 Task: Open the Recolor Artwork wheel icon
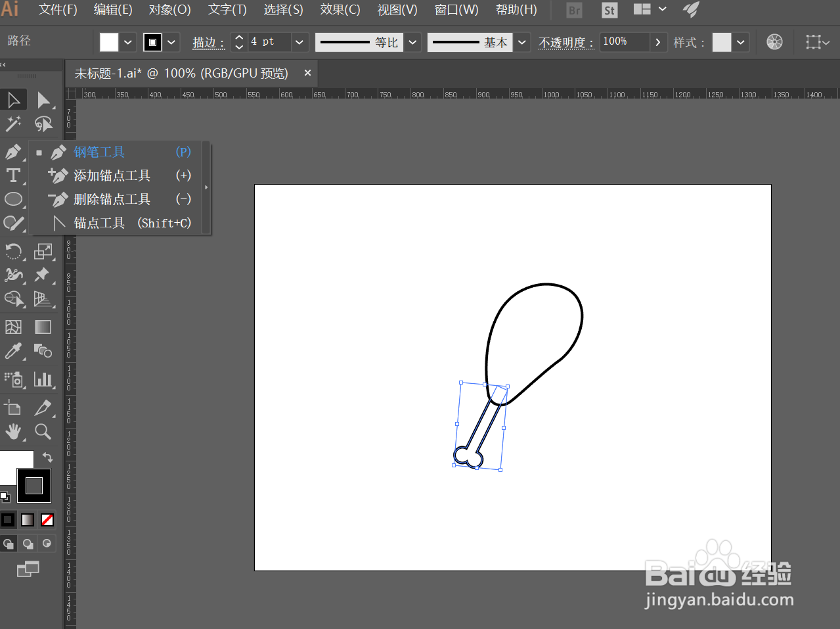774,42
